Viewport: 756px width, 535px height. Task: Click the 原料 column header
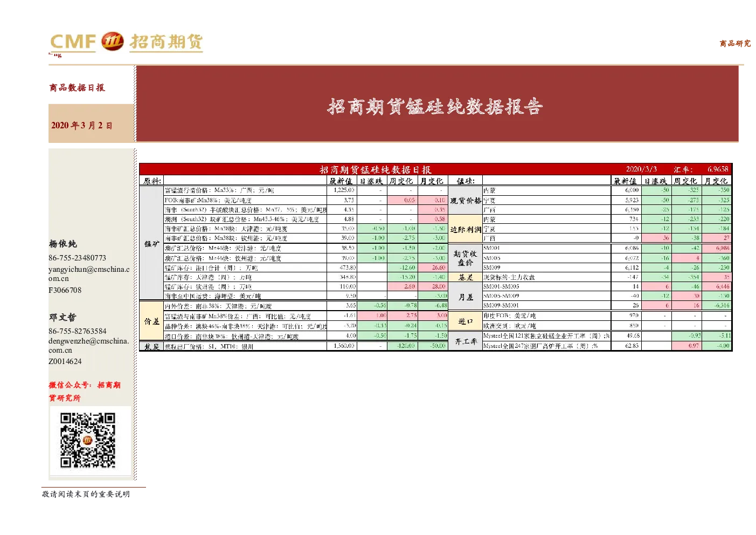click(x=152, y=181)
